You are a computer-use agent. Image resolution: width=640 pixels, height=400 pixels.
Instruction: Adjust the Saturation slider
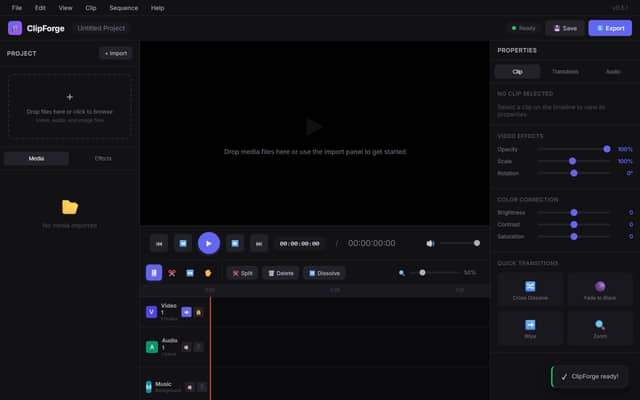coord(573,236)
